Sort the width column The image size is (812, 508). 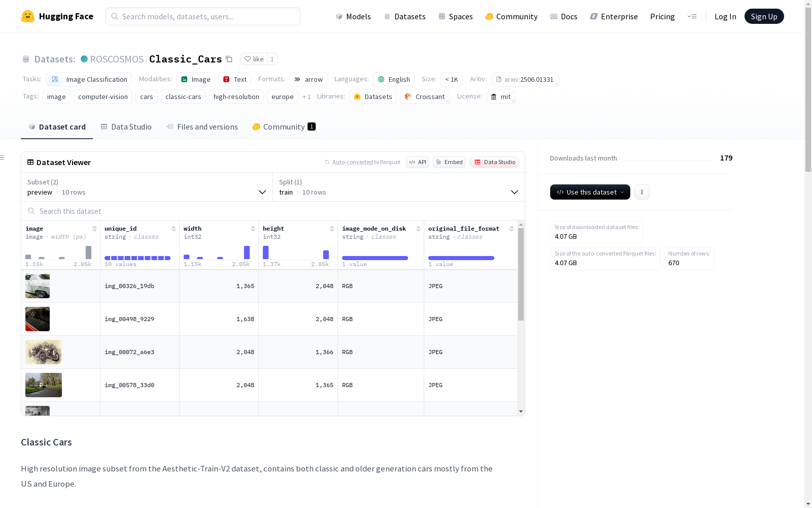[x=253, y=229]
